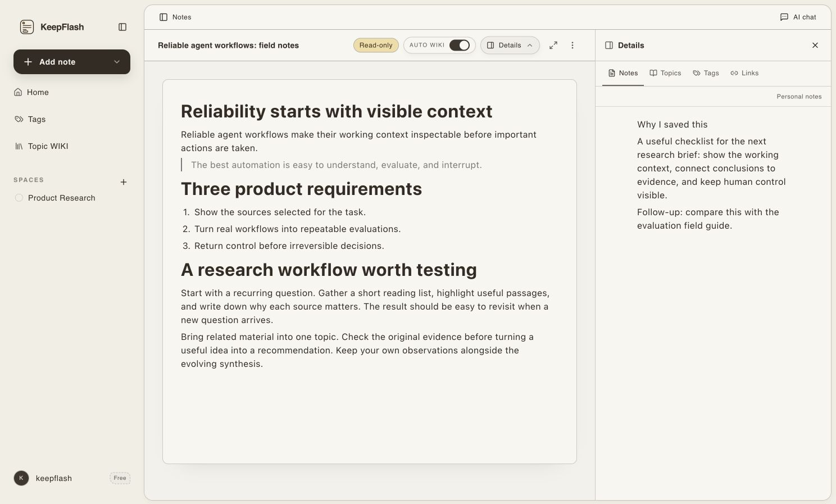
Task: Click the quote "The best automation is easy to understand"
Action: [x=337, y=165]
